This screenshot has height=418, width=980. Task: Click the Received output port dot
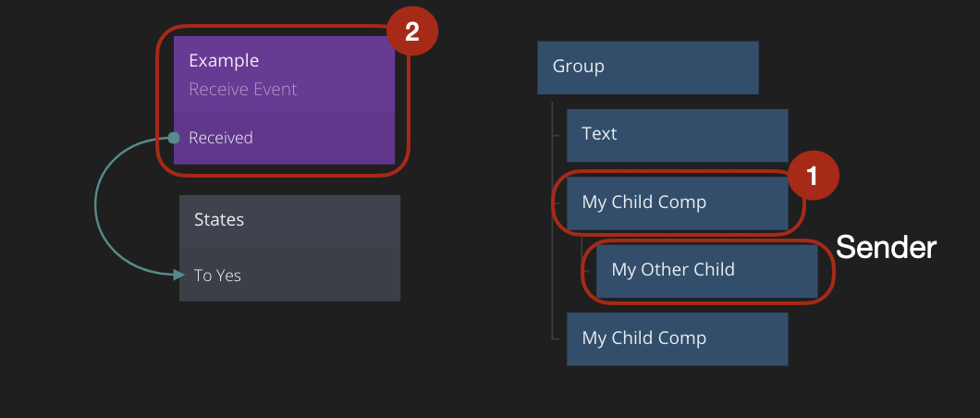pyautogui.click(x=173, y=138)
